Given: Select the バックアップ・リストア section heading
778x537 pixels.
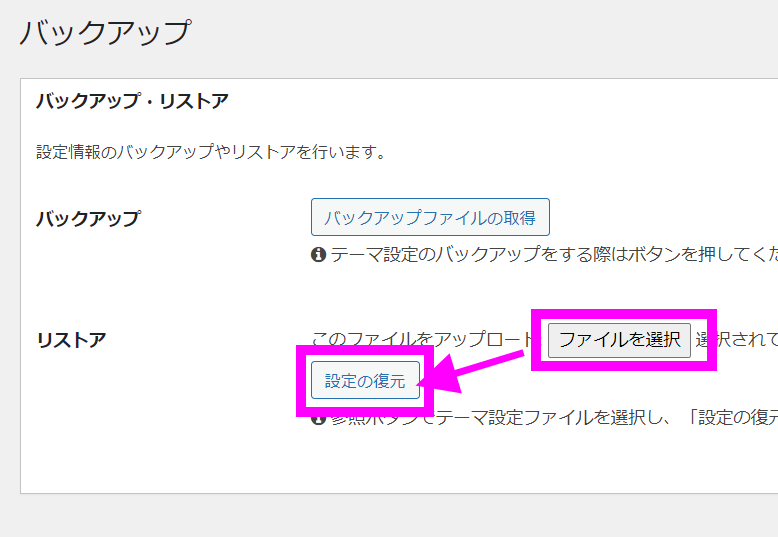Looking at the screenshot, I should pos(132,101).
